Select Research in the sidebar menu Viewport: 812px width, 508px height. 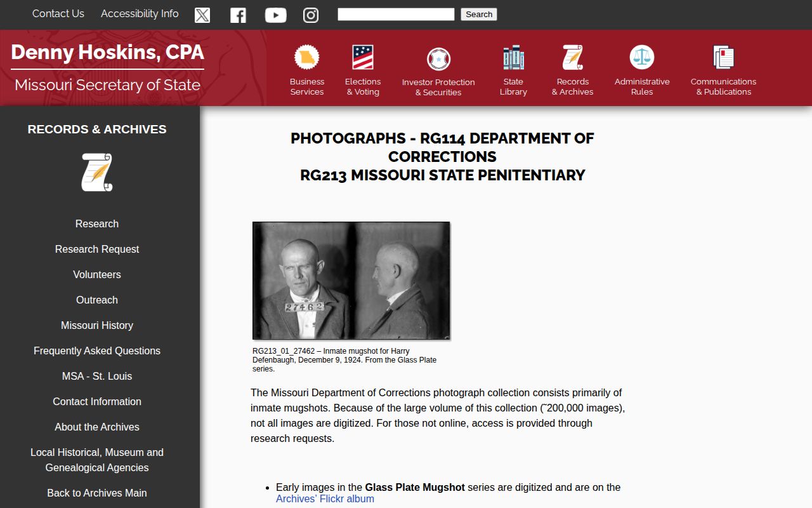pyautogui.click(x=97, y=224)
